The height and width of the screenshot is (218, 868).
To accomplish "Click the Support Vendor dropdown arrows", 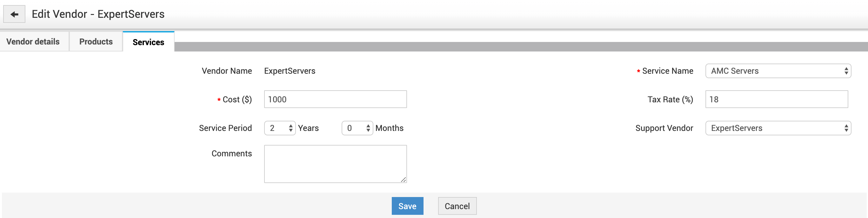I will point(846,128).
